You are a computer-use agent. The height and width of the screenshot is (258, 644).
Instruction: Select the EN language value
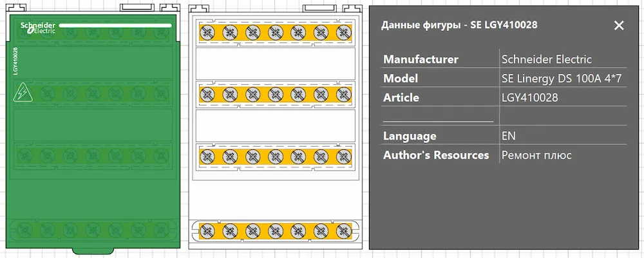click(x=509, y=136)
